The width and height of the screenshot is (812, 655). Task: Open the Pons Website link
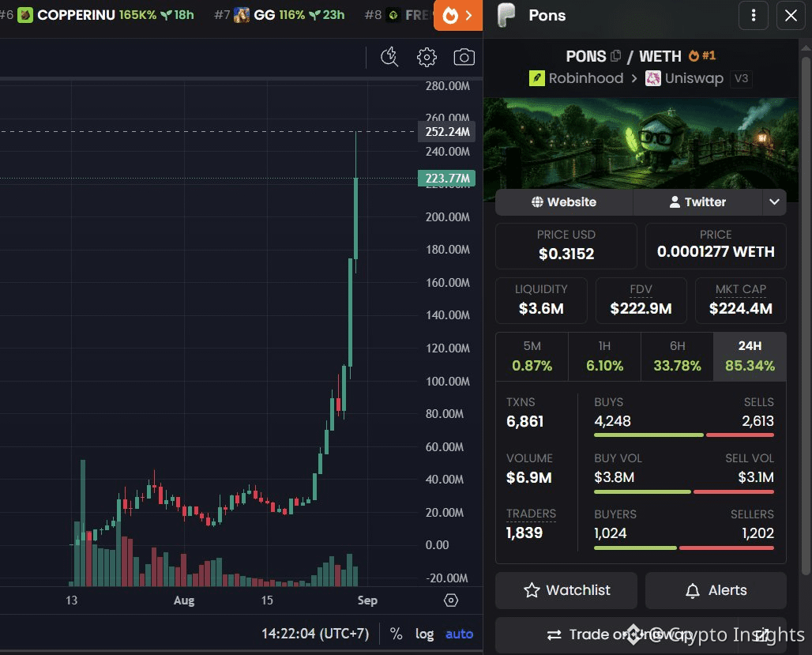564,202
